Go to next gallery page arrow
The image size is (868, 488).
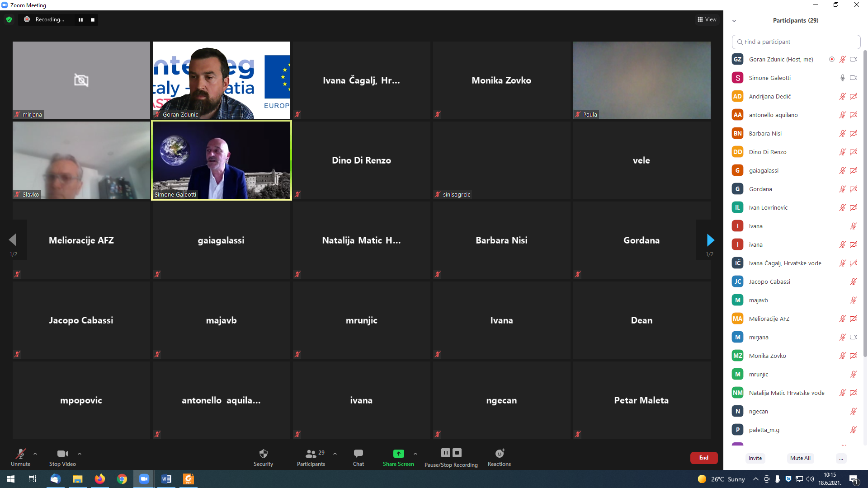(710, 240)
